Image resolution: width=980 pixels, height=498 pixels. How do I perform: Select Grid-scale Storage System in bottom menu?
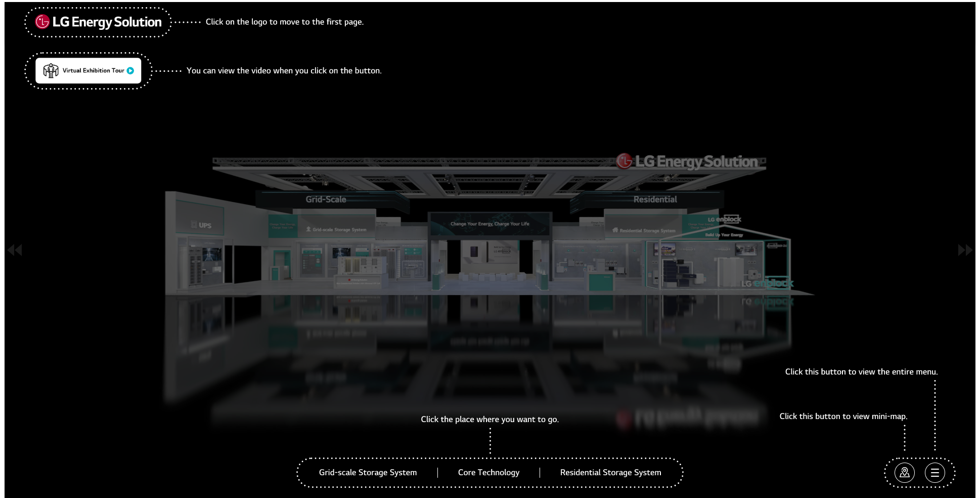tap(368, 472)
